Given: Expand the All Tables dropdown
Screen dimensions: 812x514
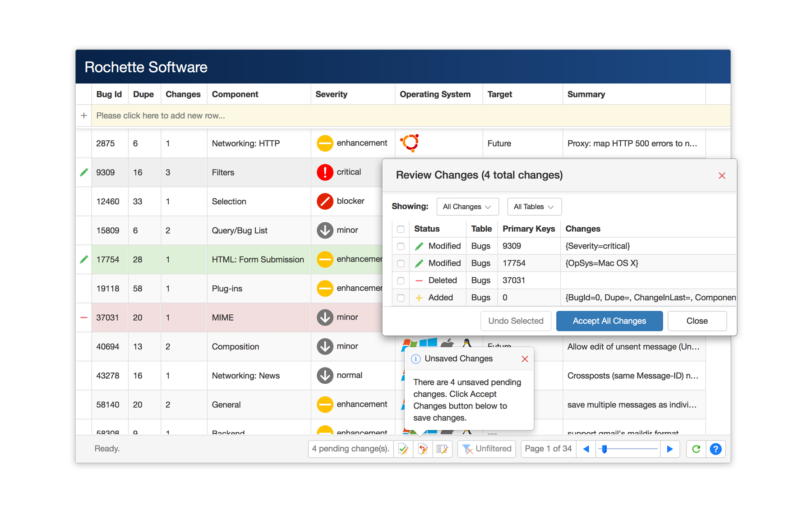Looking at the screenshot, I should point(534,207).
